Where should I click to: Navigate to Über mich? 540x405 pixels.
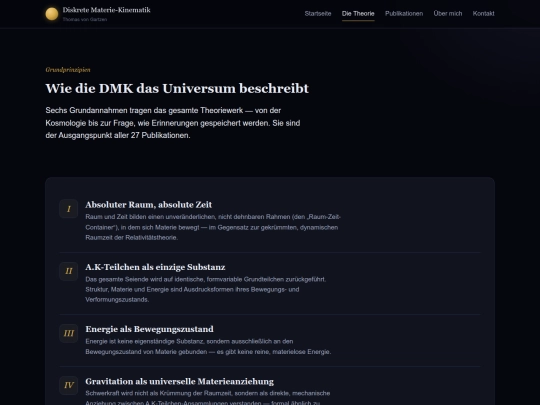[x=448, y=13]
